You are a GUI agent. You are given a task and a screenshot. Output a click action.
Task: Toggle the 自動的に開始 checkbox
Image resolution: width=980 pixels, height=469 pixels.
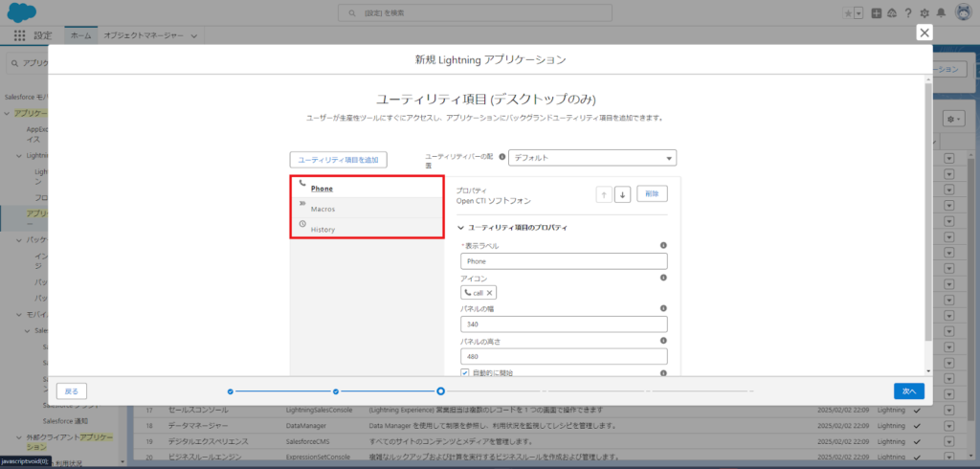465,372
